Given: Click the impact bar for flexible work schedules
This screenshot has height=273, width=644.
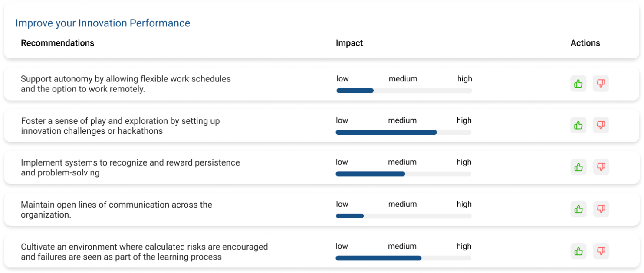Looking at the screenshot, I should tap(404, 91).
